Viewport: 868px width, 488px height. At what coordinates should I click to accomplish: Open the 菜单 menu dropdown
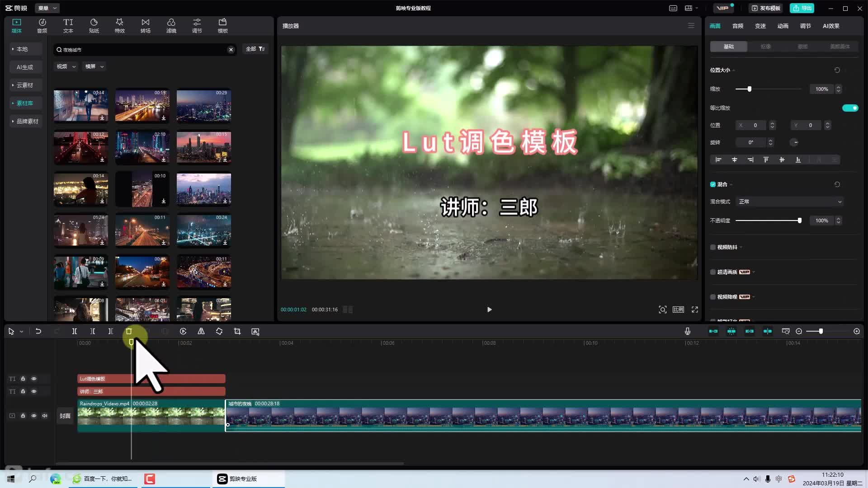47,8
